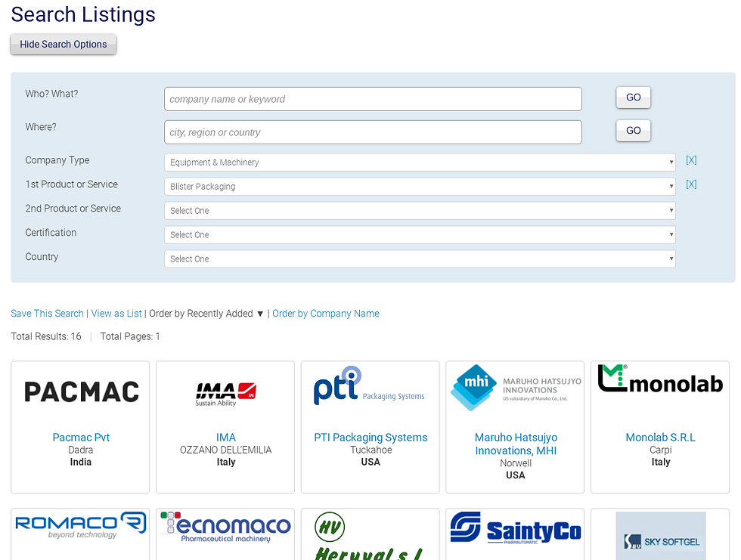Open the Certification dropdown

(420, 235)
